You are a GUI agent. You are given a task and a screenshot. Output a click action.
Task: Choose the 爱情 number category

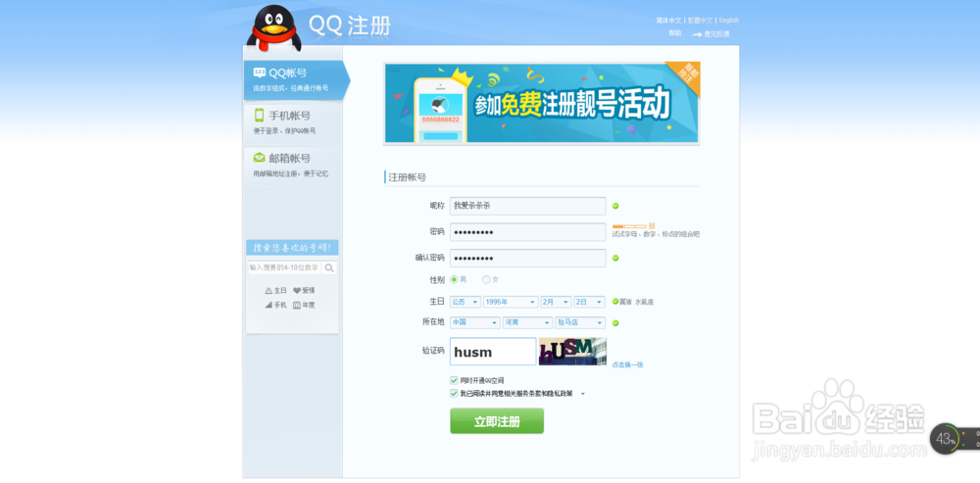pos(304,291)
